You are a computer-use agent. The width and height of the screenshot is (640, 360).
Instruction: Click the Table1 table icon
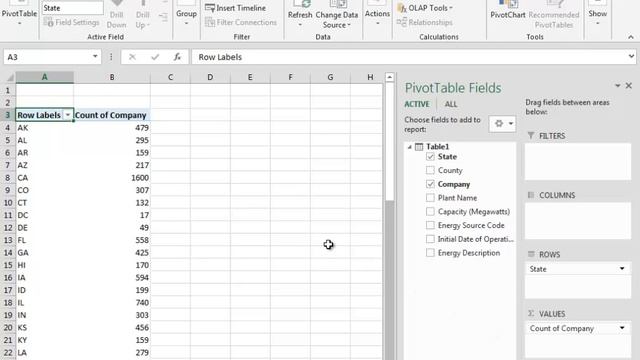pos(419,147)
